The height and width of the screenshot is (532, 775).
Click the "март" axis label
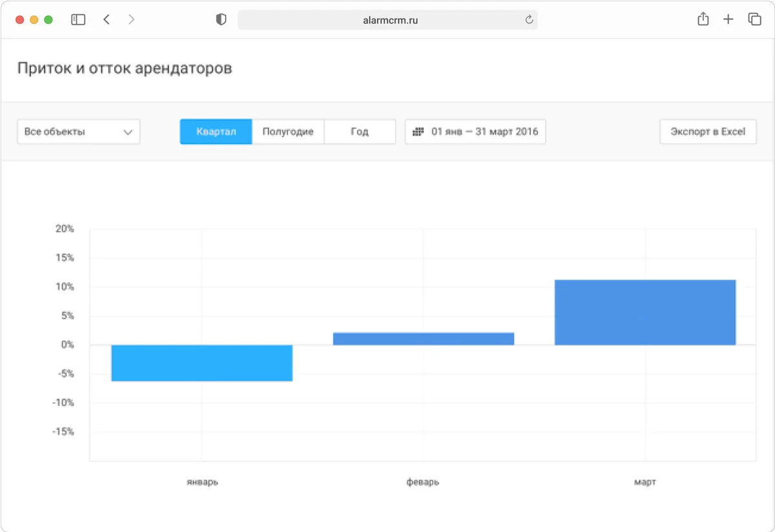click(645, 482)
